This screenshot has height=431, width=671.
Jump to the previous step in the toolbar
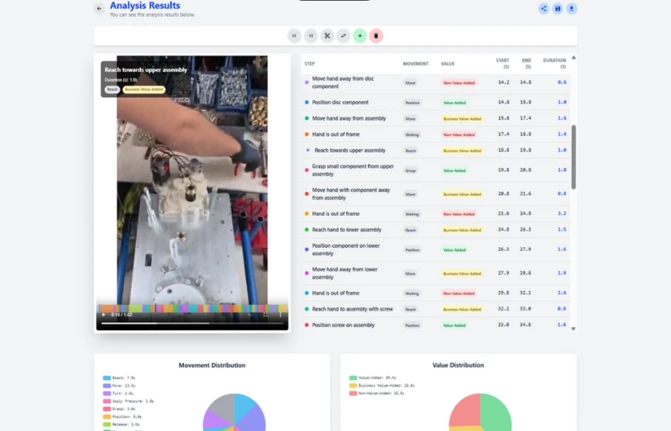(294, 36)
